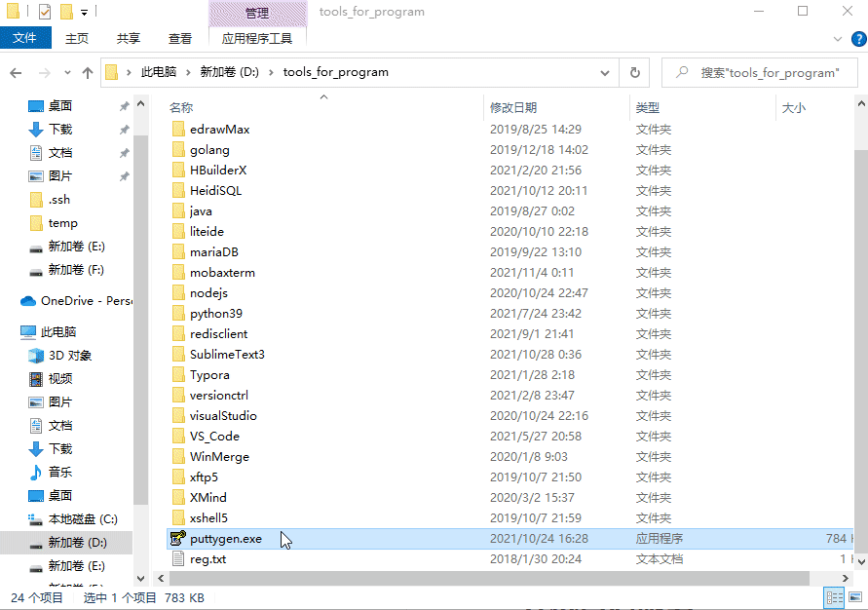Go back with the left arrow
The image size is (868, 610).
pos(16,72)
